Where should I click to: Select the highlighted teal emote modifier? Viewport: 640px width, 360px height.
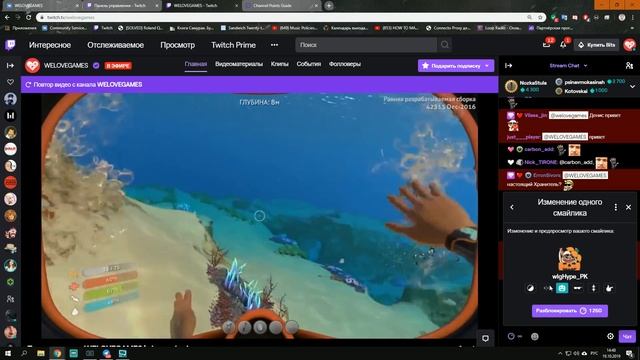tap(562, 288)
